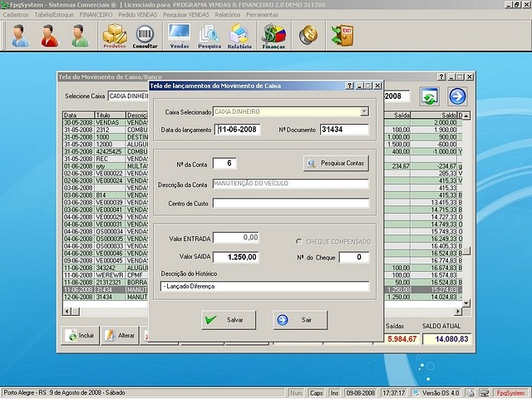The image size is (532, 399).
Task: Open the Produtos toolbar icon
Action: point(115,36)
